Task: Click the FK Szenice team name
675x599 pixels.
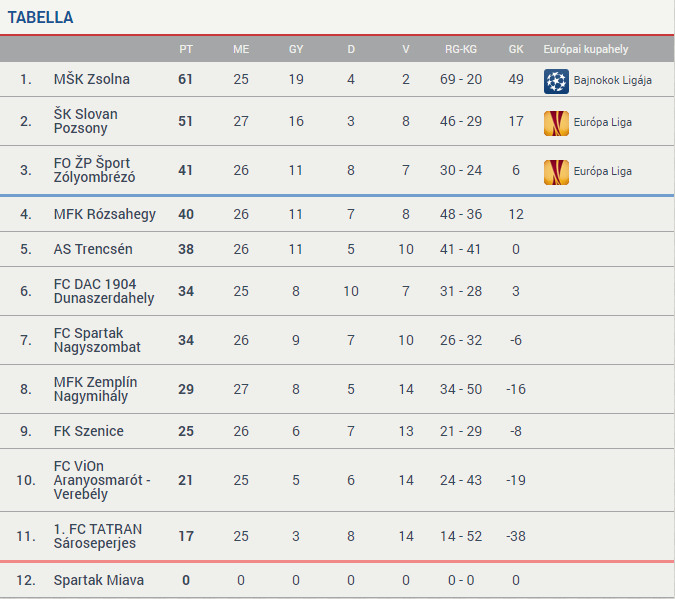Action: click(89, 431)
